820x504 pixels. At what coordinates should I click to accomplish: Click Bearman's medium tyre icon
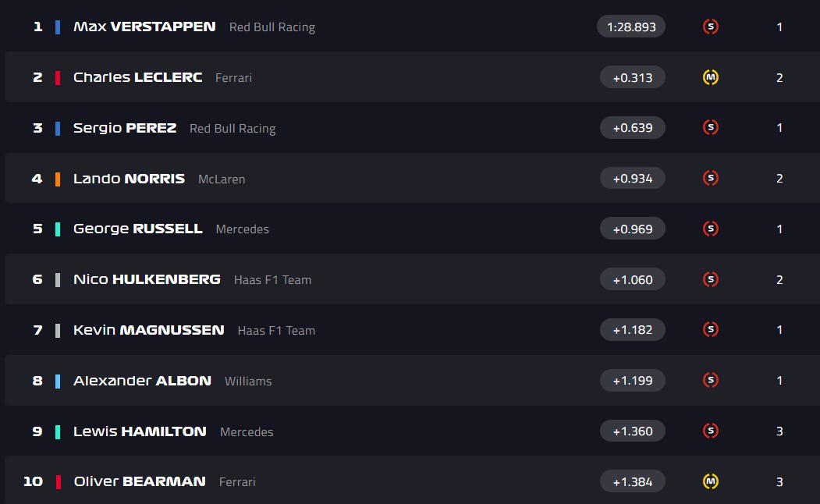click(x=710, y=481)
